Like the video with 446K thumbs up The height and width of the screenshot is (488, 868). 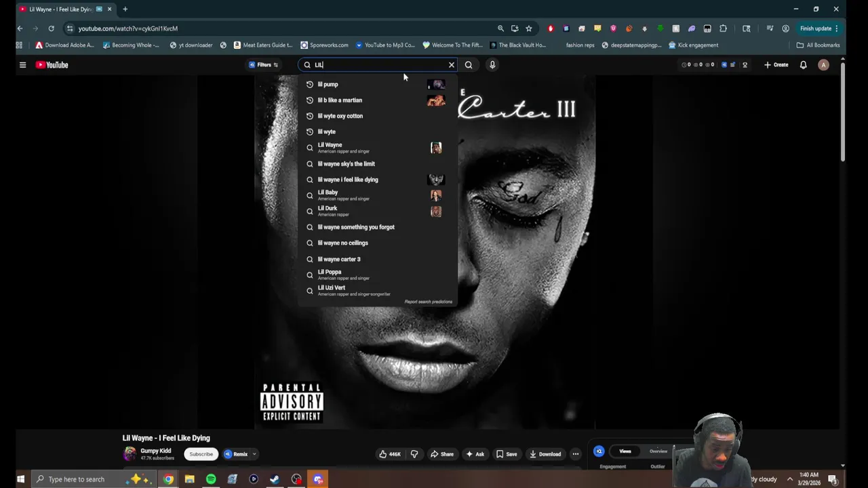click(x=390, y=454)
